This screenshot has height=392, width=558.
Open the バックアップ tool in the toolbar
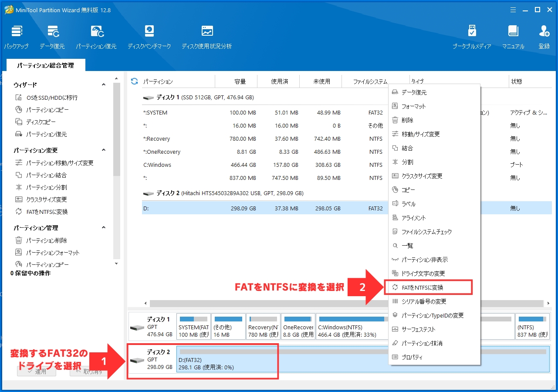17,37
